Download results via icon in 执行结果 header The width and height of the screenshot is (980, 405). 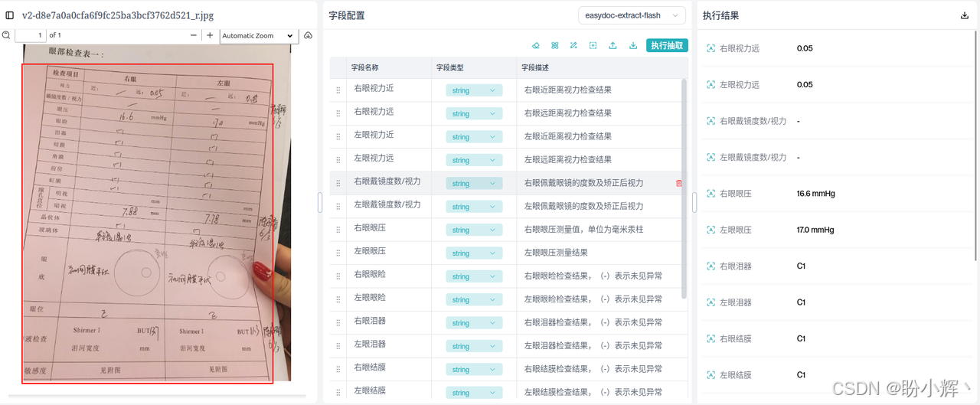coord(964,15)
